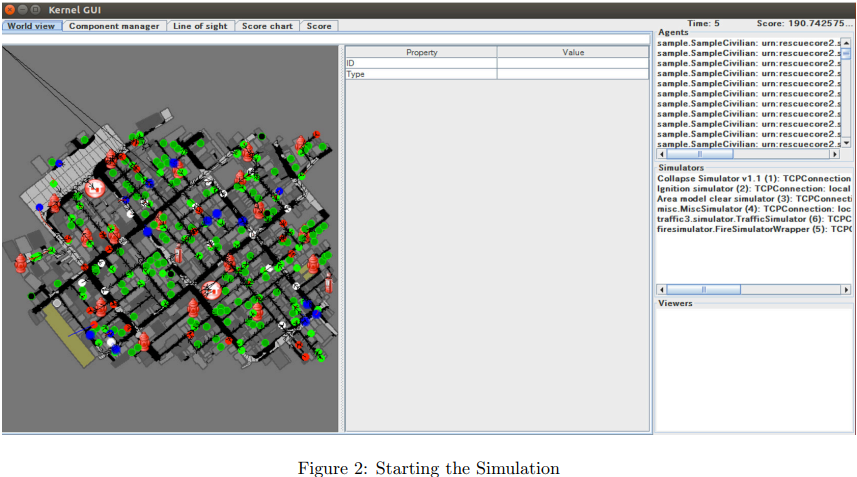
Task: Switch to the World view tab
Action: point(31,26)
